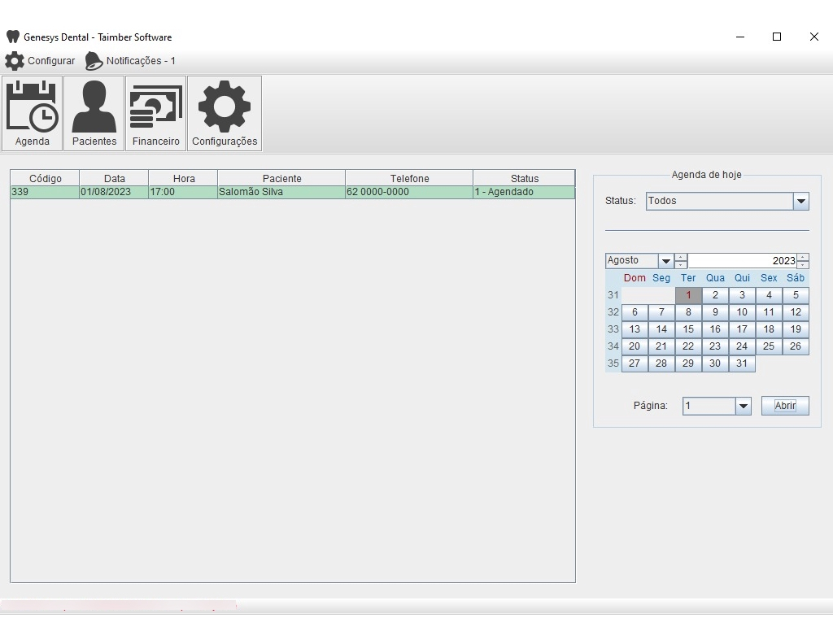
Task: Click the Status column header
Action: pyautogui.click(x=525, y=178)
